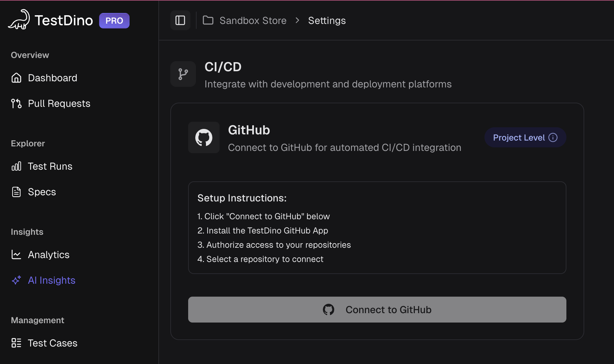Image resolution: width=614 pixels, height=364 pixels.
Task: Open Test Runs via the bar chart icon
Action: 16,166
